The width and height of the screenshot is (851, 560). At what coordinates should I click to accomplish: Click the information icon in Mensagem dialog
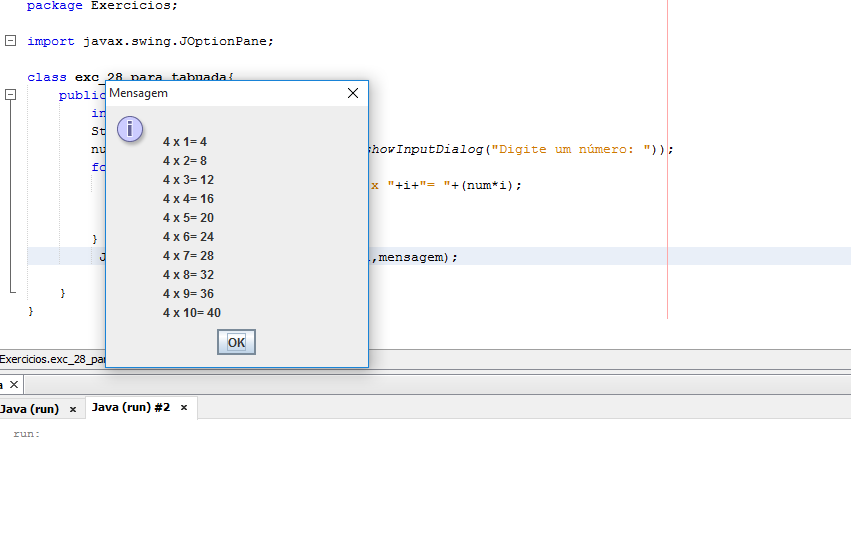(130, 129)
